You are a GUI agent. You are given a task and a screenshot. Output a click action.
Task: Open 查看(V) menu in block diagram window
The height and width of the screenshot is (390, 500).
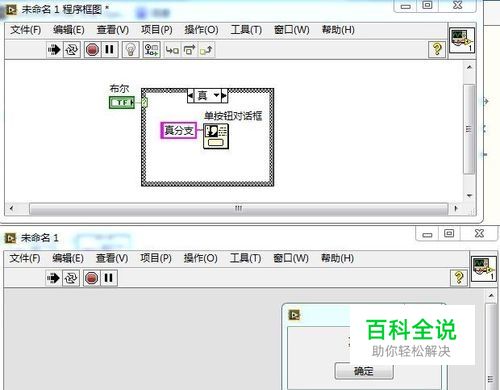[113, 30]
